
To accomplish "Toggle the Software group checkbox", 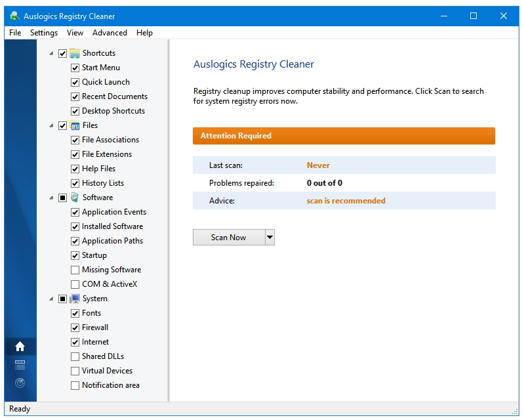I will [62, 198].
